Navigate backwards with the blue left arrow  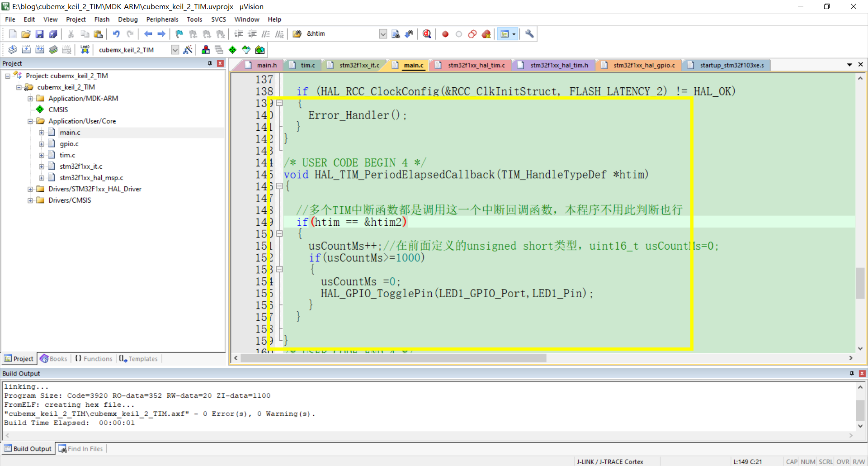[148, 34]
